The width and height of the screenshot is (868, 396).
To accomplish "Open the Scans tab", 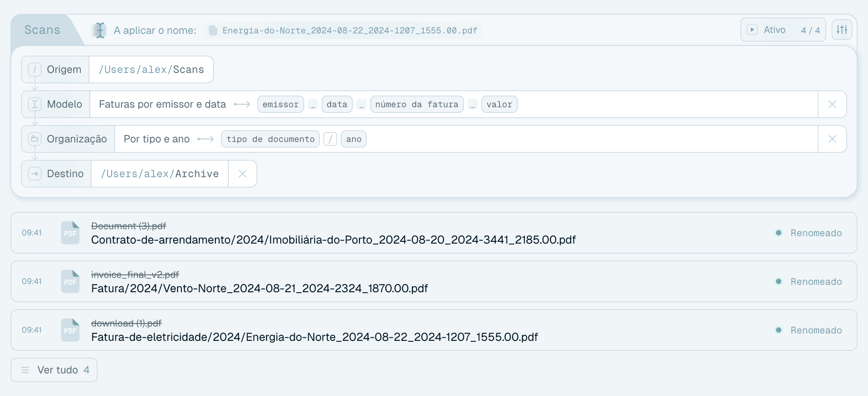I will (x=42, y=30).
